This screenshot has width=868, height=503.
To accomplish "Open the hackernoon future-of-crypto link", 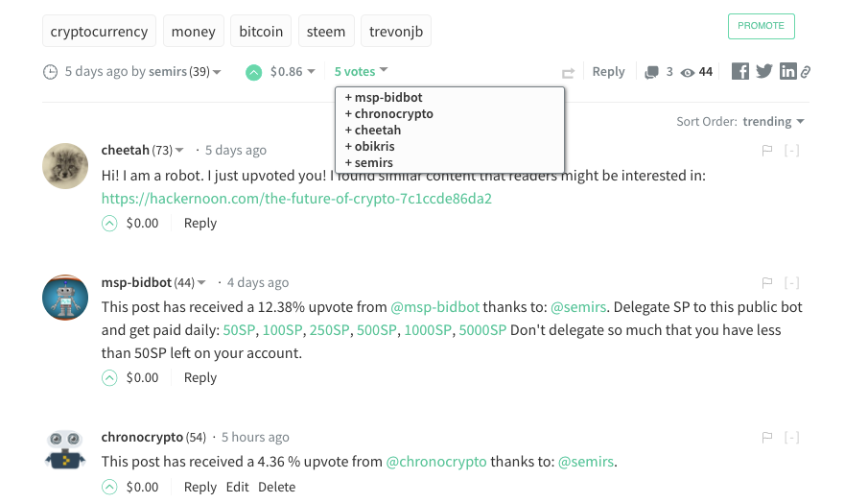I will pyautogui.click(x=296, y=199).
